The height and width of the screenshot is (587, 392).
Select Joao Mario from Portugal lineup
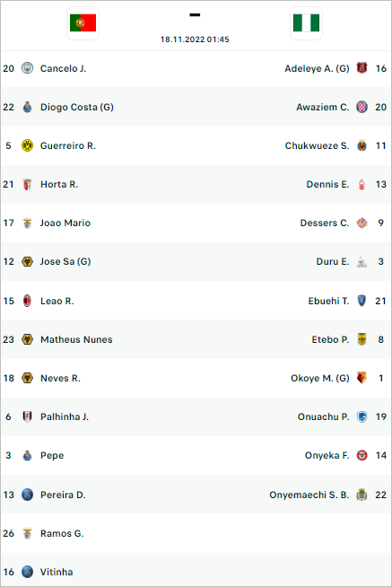click(65, 223)
